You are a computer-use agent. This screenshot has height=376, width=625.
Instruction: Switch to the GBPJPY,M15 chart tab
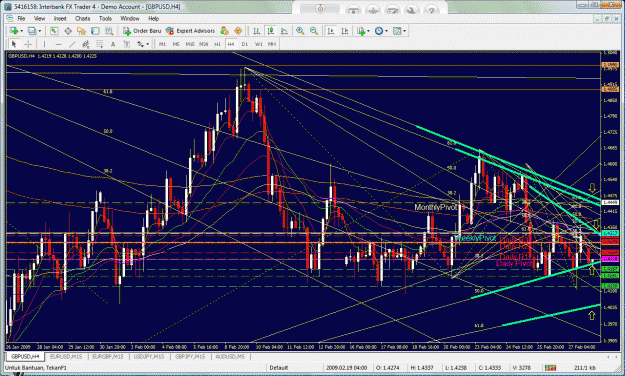pyautogui.click(x=190, y=356)
